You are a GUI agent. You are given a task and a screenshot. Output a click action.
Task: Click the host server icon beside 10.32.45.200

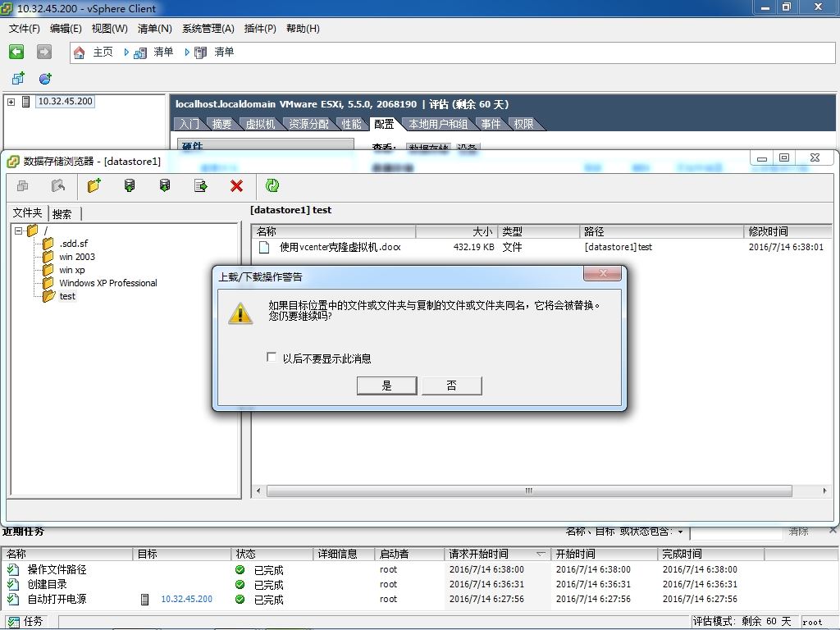(x=25, y=101)
